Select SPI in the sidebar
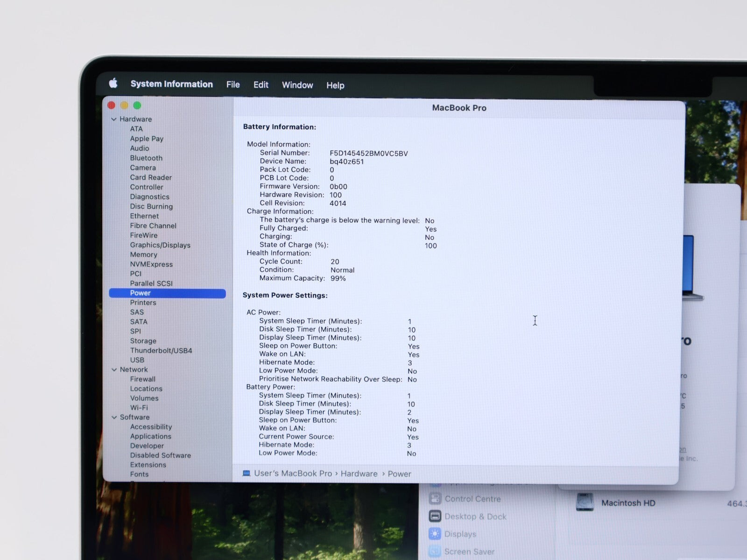Viewport: 747px width, 560px height. pyautogui.click(x=135, y=331)
